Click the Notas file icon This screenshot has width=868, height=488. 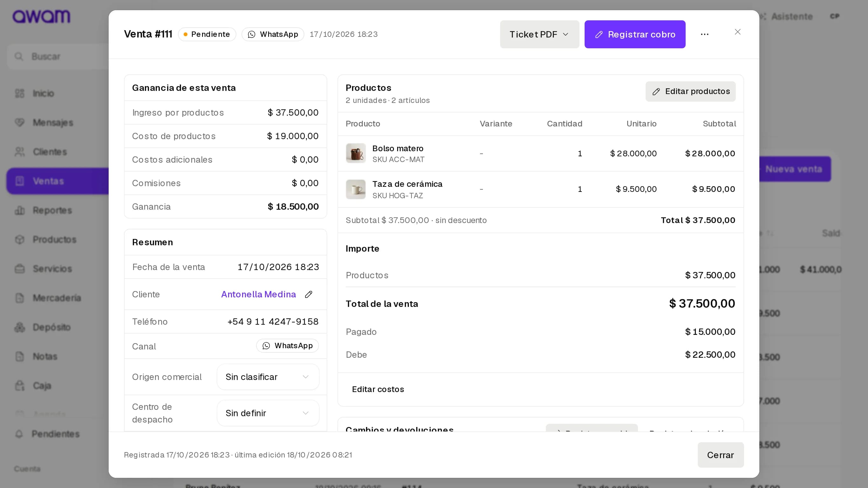click(x=20, y=356)
